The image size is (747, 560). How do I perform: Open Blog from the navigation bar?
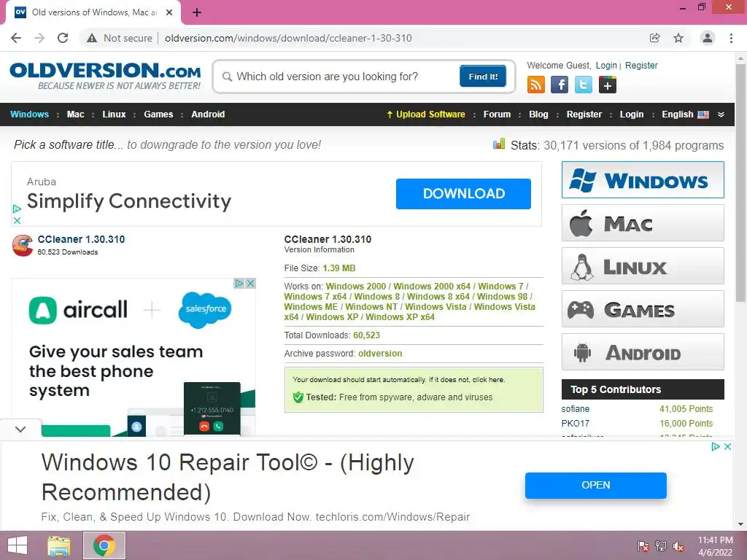(x=539, y=114)
